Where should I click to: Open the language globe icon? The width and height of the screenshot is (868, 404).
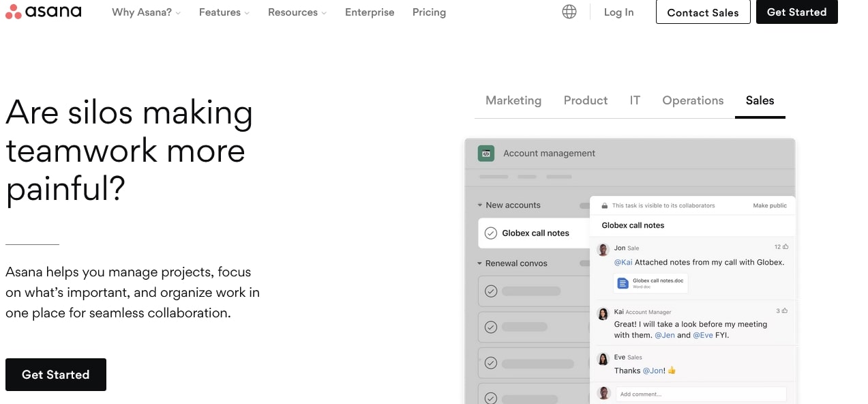[569, 11]
